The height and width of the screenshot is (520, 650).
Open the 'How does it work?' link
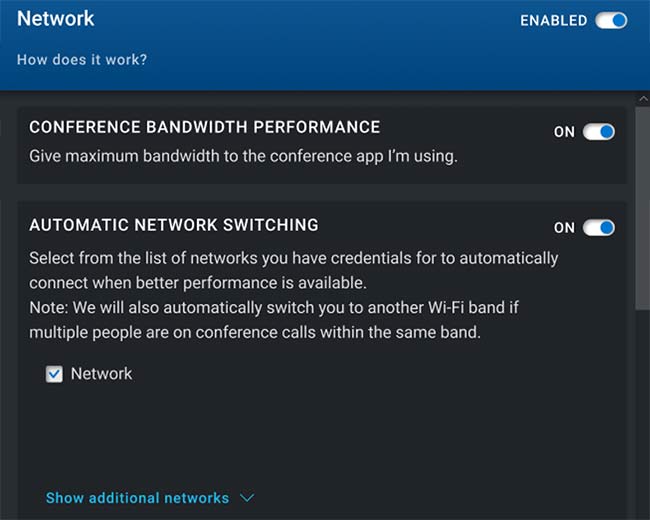[82, 60]
